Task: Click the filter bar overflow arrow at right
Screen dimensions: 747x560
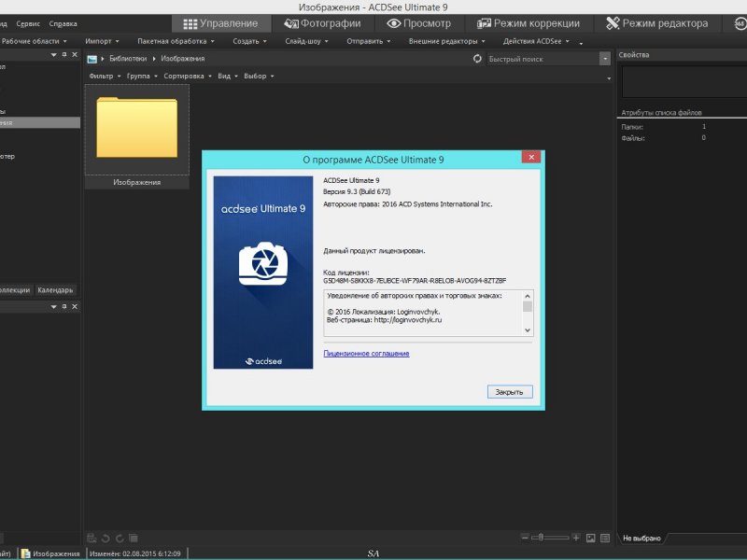Action: [609, 78]
